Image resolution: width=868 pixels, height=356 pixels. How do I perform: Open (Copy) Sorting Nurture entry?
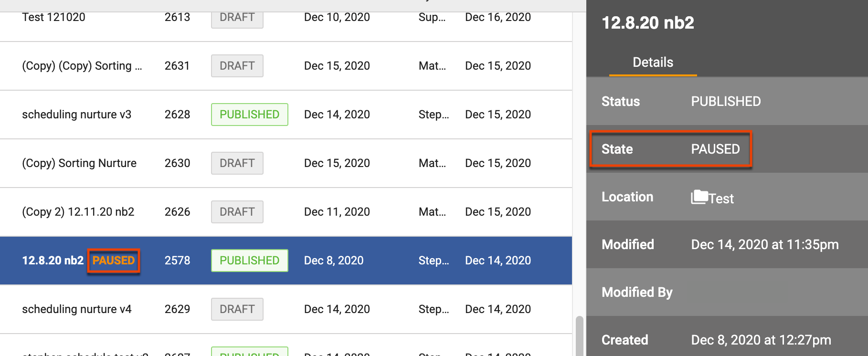(79, 163)
